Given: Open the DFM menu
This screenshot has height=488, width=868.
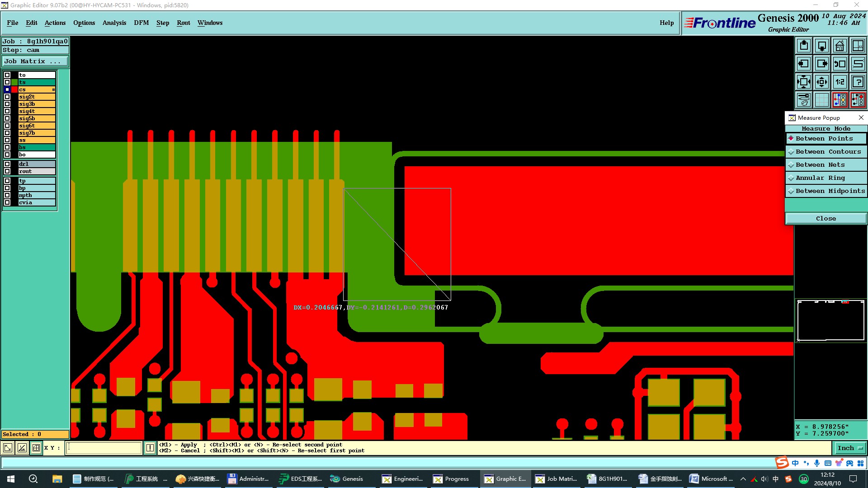Looking at the screenshot, I should pyautogui.click(x=141, y=23).
